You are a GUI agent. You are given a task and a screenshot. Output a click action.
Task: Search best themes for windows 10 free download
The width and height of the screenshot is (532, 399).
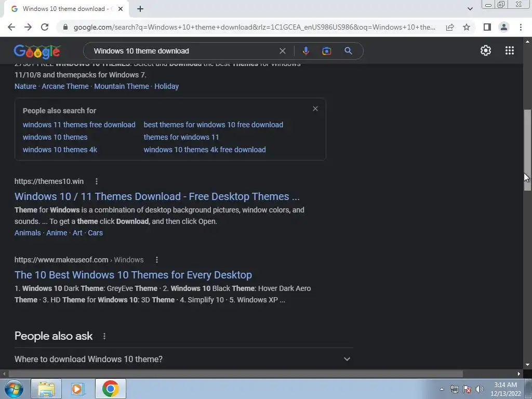(214, 125)
